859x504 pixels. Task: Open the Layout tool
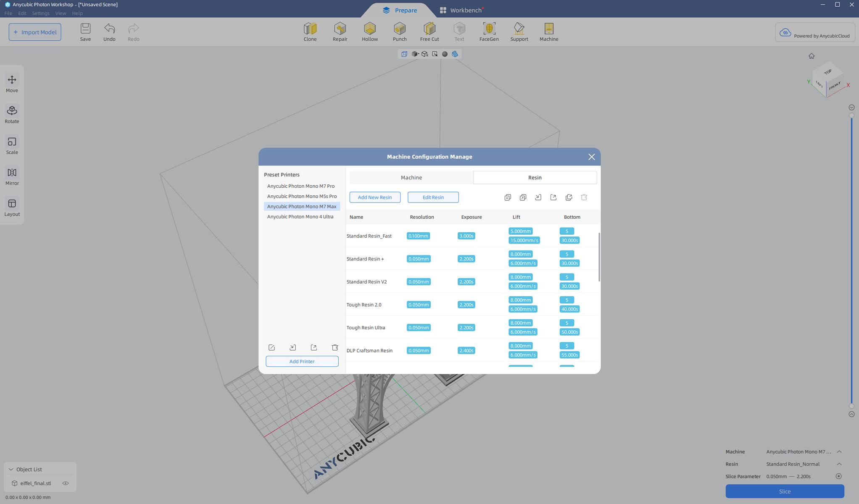click(x=12, y=207)
